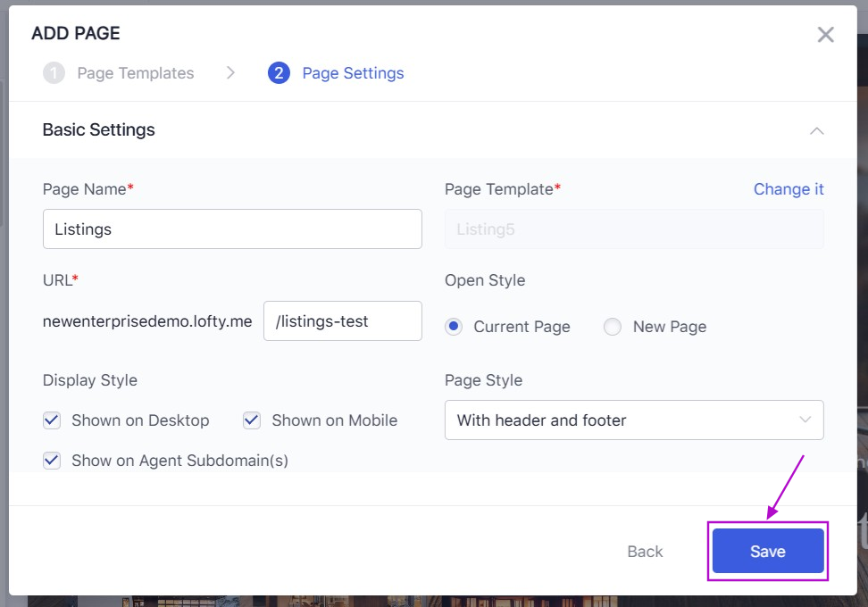
Task: Click the Back button
Action: [644, 552]
